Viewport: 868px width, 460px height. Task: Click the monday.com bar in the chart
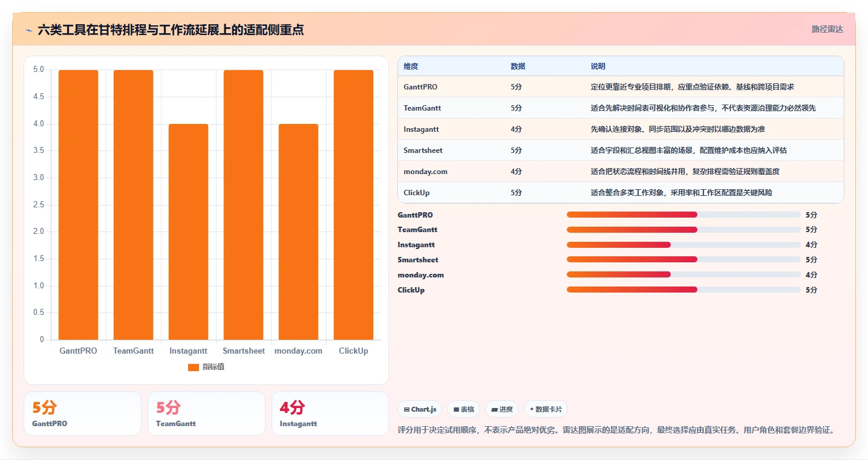(298, 232)
